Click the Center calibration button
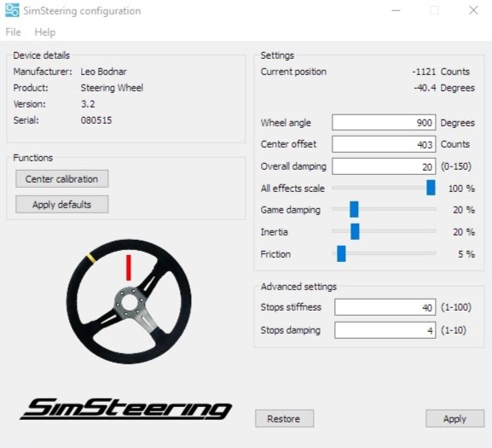 [x=62, y=179]
